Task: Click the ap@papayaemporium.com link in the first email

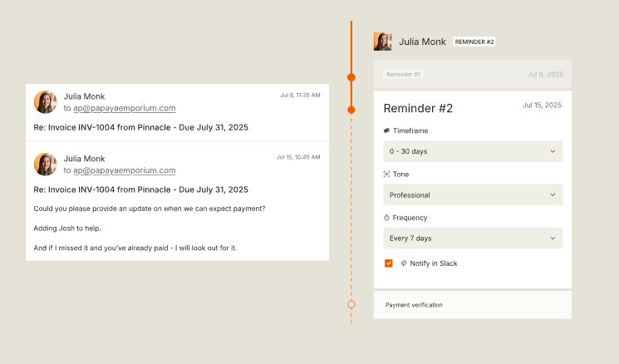Action: [125, 108]
